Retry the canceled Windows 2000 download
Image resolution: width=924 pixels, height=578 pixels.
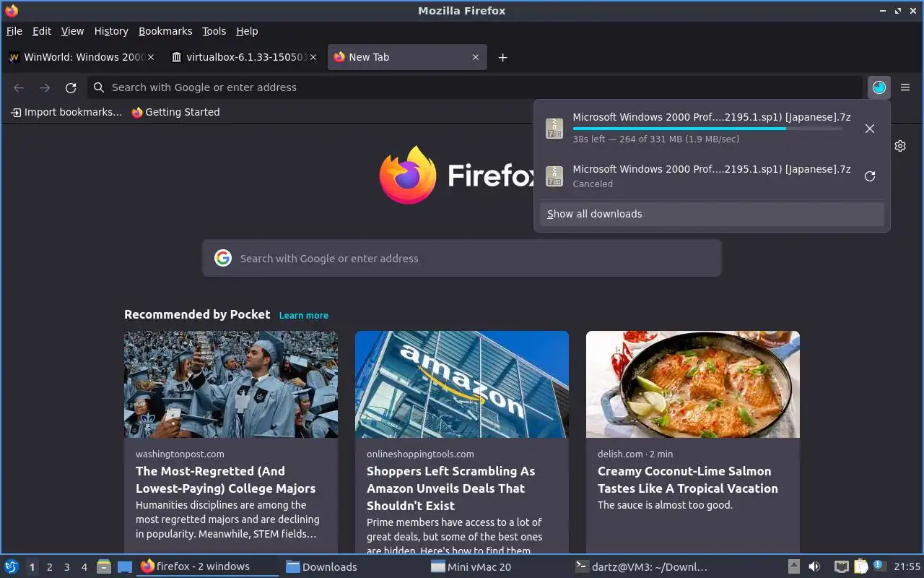coord(870,176)
